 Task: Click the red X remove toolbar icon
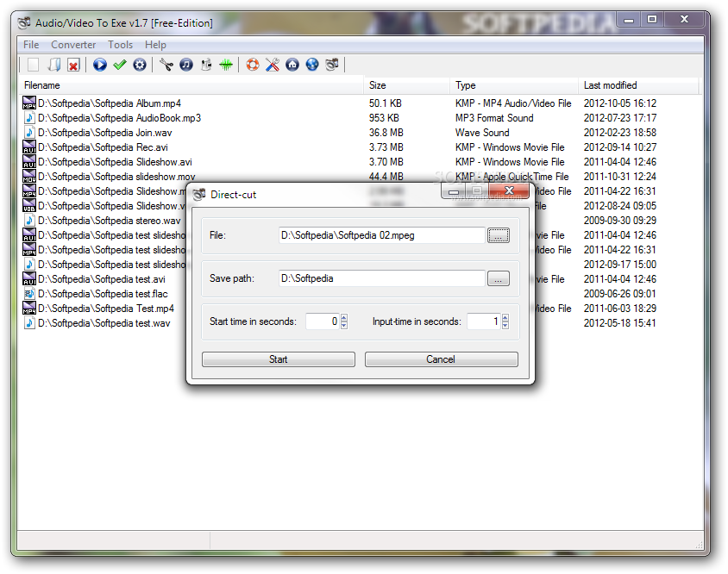(73, 65)
